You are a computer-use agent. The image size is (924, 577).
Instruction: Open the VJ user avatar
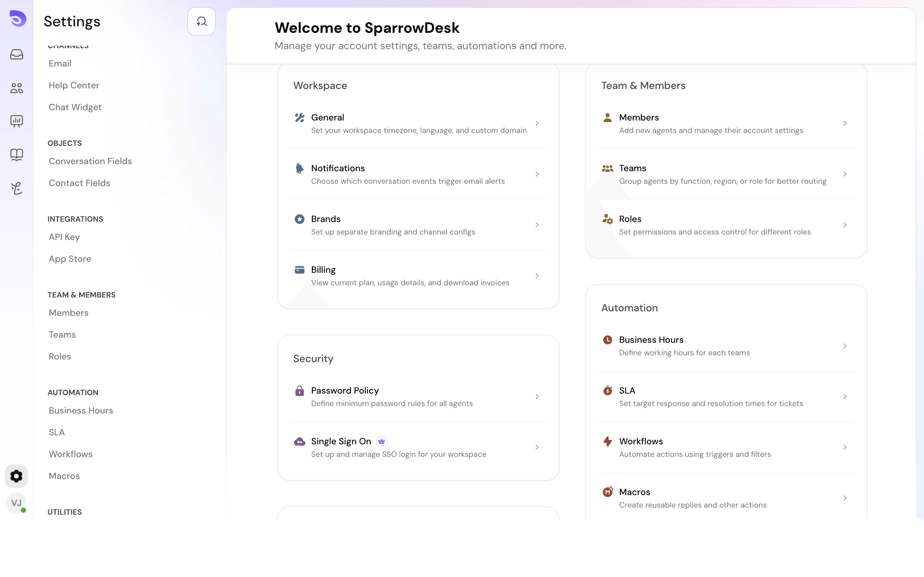pyautogui.click(x=17, y=503)
